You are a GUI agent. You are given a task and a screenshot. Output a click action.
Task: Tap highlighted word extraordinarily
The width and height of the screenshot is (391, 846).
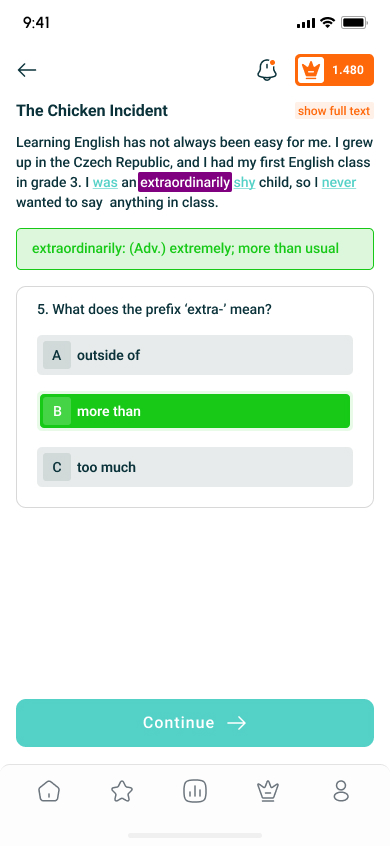coord(185,182)
